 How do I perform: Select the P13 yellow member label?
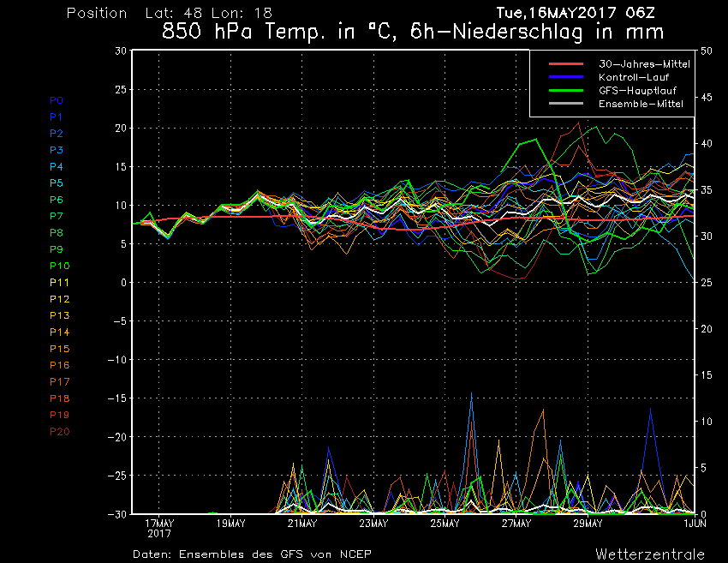pyautogui.click(x=59, y=316)
